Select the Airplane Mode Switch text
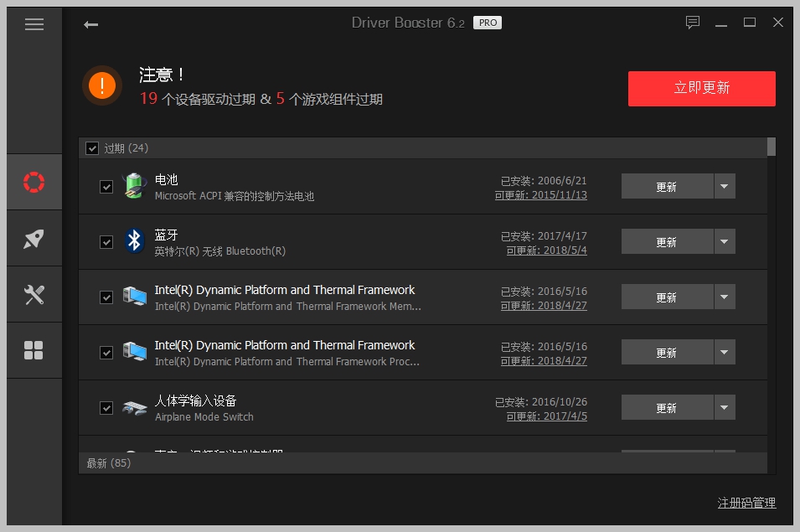800x532 pixels. pos(204,416)
